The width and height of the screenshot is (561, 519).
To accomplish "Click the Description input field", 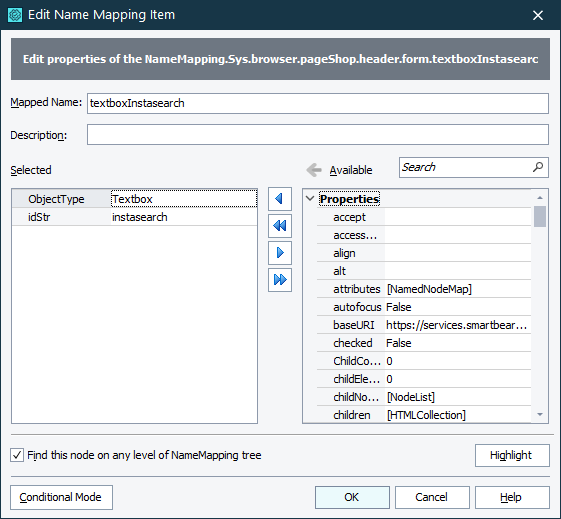I will (x=318, y=134).
